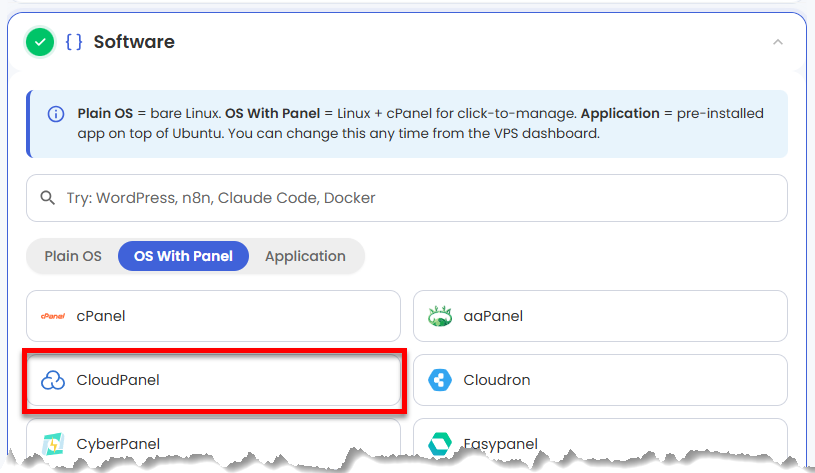The image size is (815, 473).
Task: Pick the CyberPanel option card
Action: 214,440
